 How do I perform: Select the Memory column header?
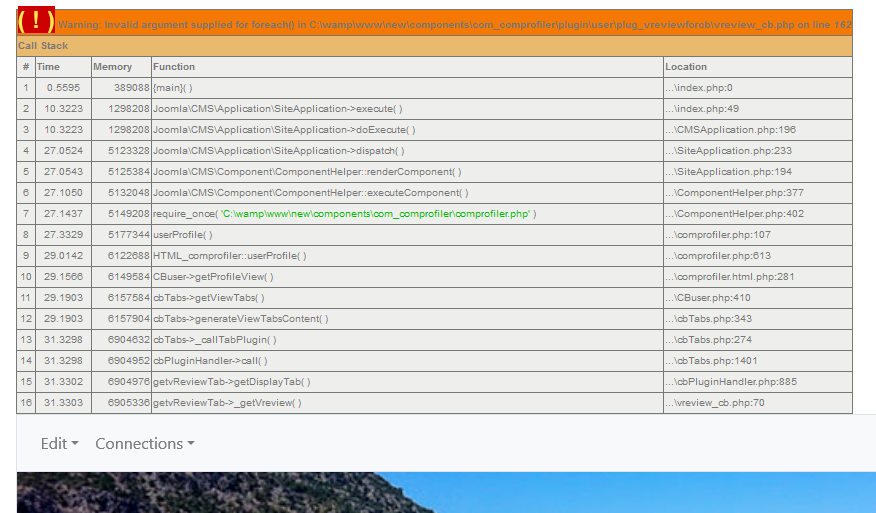tap(112, 67)
